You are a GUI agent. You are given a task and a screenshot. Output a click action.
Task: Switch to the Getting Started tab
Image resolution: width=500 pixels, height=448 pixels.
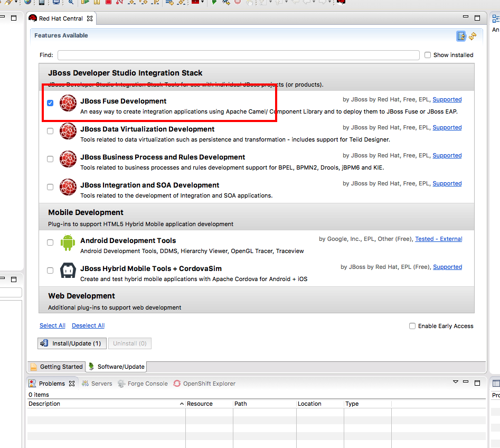(x=56, y=367)
